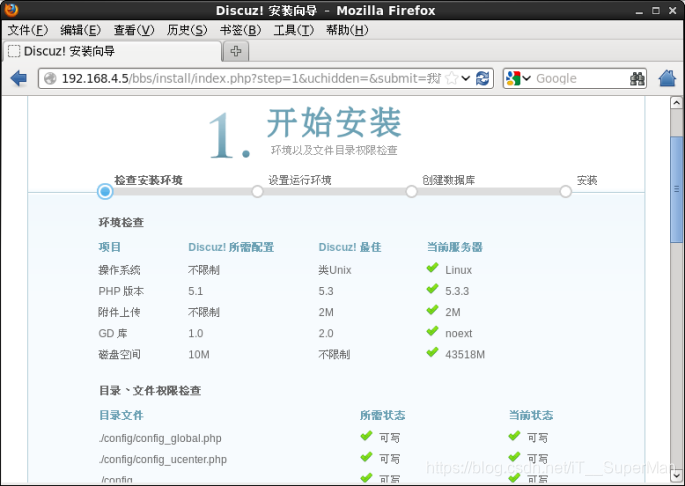Viewport: 685px width, 486px height.
Task: Click the 所需状态 column header
Action: coord(383,415)
